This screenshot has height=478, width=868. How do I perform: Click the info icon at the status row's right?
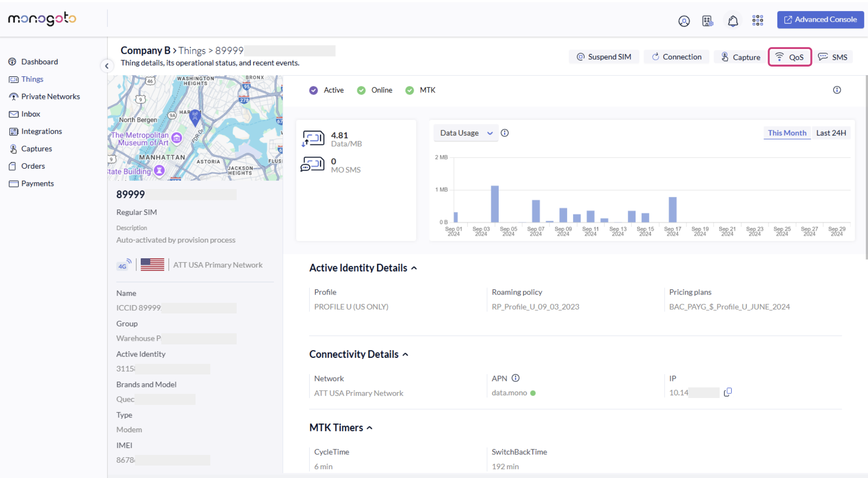point(837,90)
